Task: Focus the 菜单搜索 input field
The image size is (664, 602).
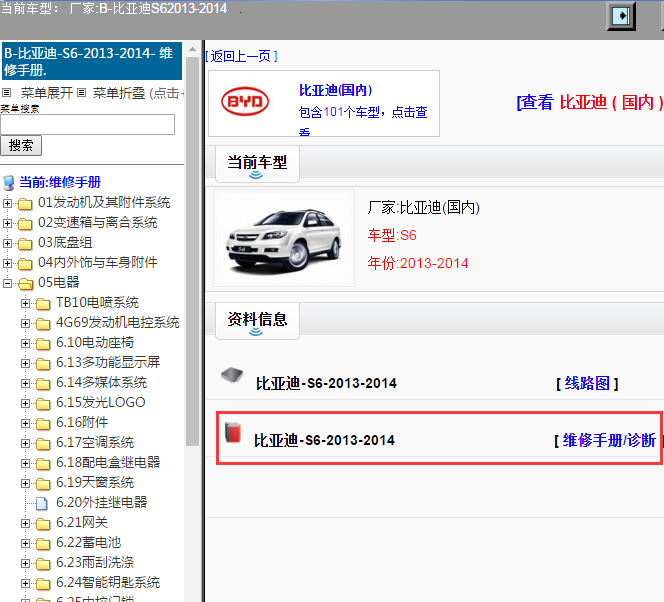Action: point(88,124)
